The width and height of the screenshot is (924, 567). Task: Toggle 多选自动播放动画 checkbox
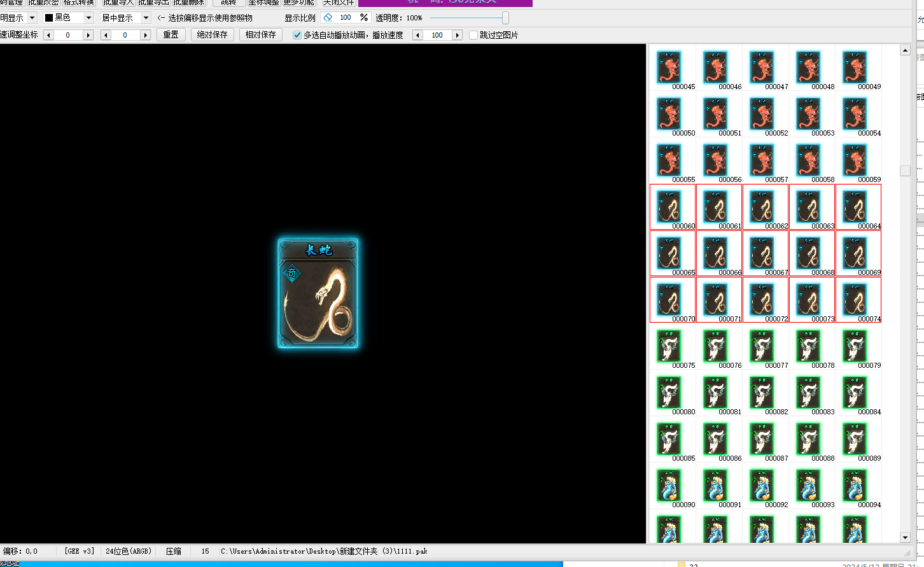tap(297, 35)
